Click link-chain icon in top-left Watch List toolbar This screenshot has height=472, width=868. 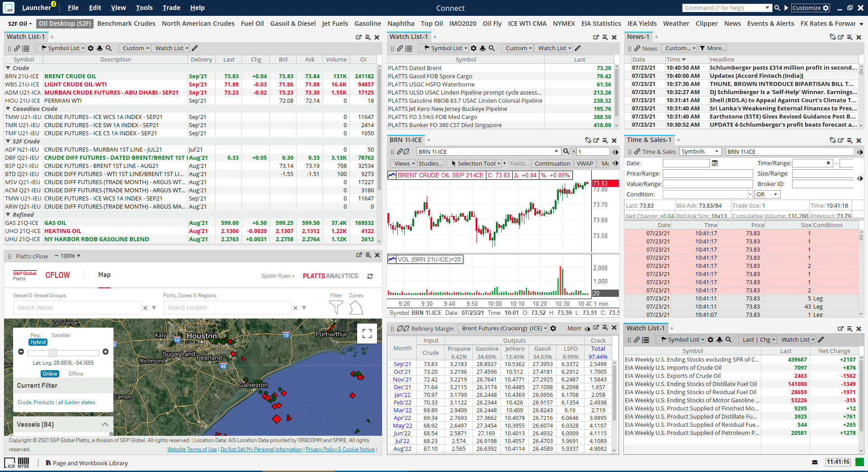pyautogui.click(x=17, y=48)
